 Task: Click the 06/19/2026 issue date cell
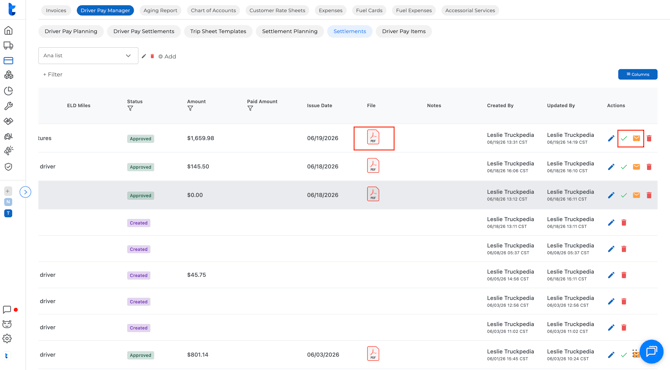[322, 138]
